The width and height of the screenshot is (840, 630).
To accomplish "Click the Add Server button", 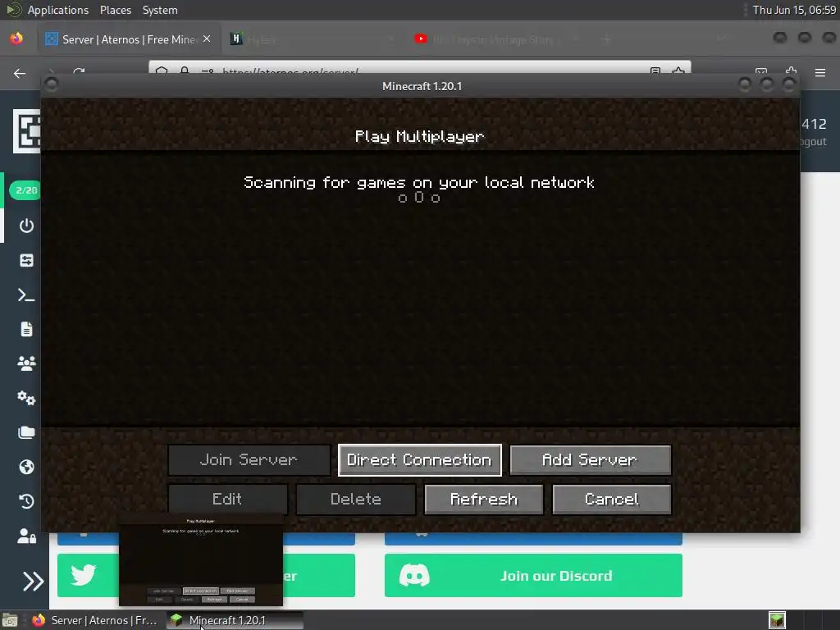I will point(590,459).
